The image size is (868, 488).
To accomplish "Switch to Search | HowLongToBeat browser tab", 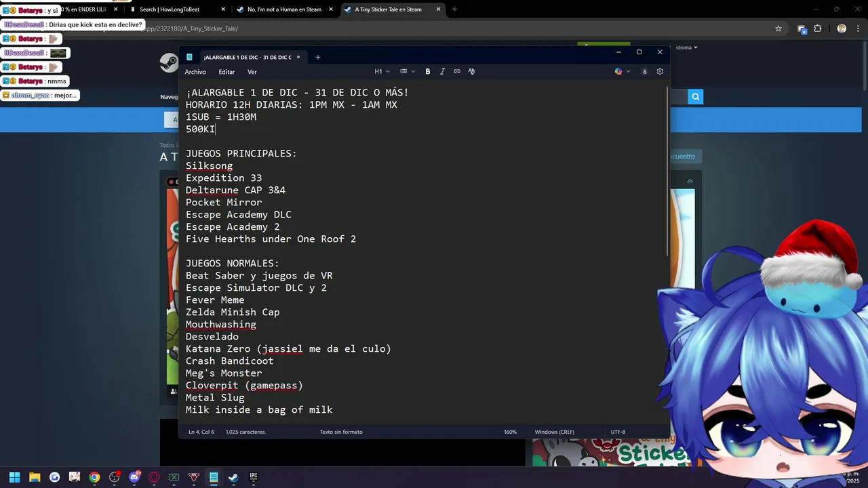I will 176,9.
